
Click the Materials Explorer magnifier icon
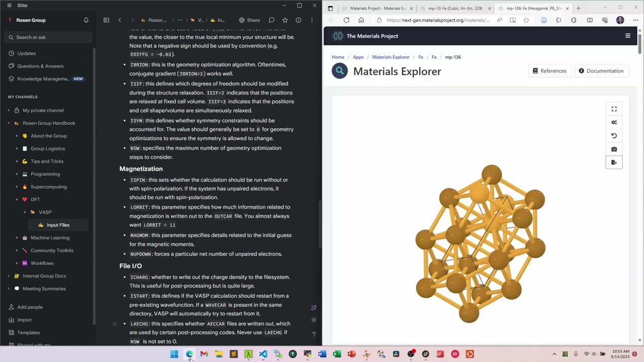tap(340, 71)
